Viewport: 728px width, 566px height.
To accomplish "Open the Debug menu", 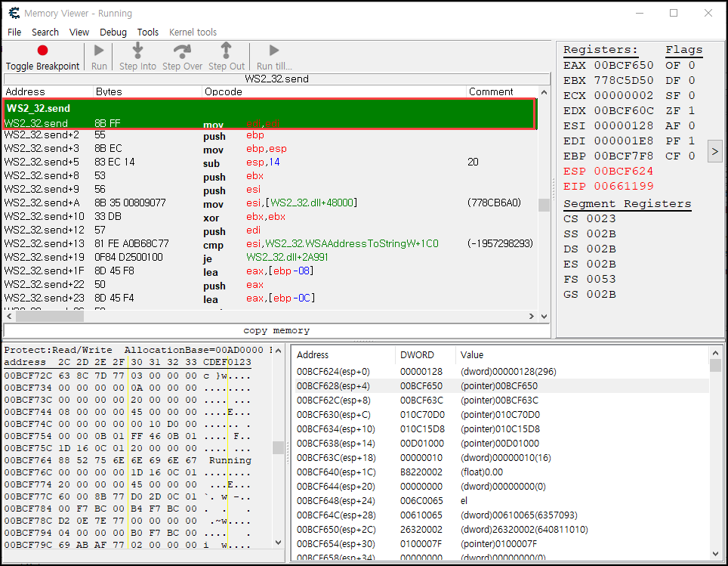I will tap(113, 32).
